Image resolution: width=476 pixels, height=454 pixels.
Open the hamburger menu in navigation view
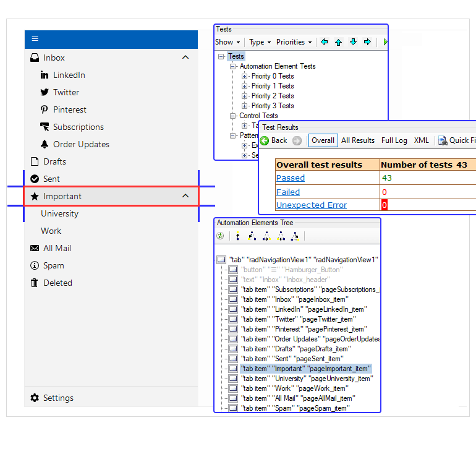(x=35, y=39)
